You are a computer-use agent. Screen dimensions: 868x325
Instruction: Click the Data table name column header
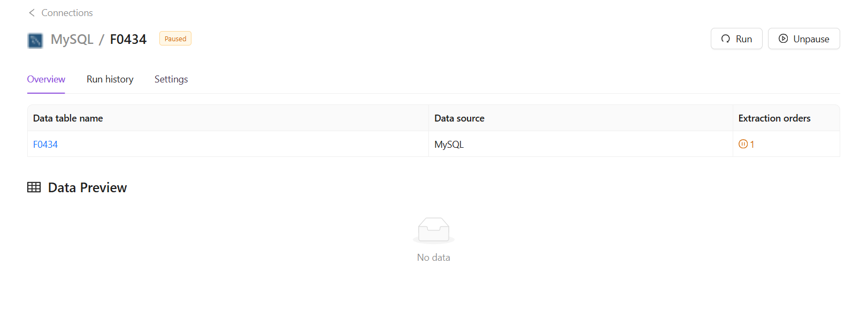point(68,118)
